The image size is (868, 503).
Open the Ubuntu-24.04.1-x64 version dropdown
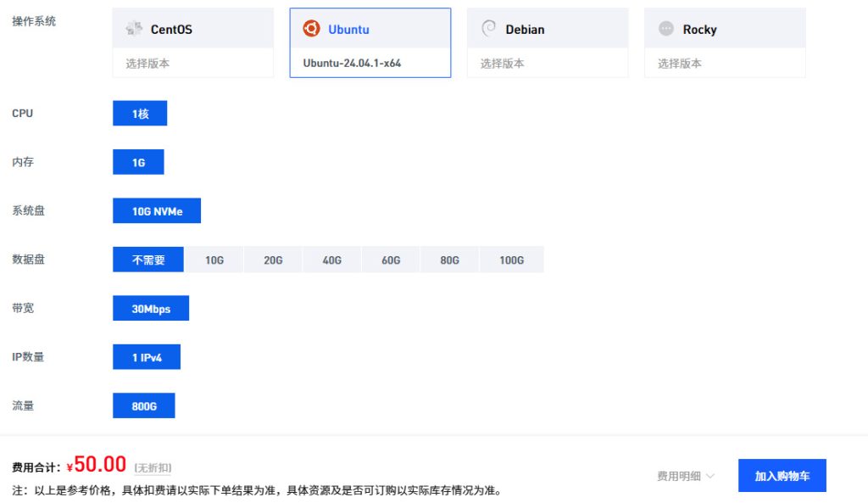point(370,63)
